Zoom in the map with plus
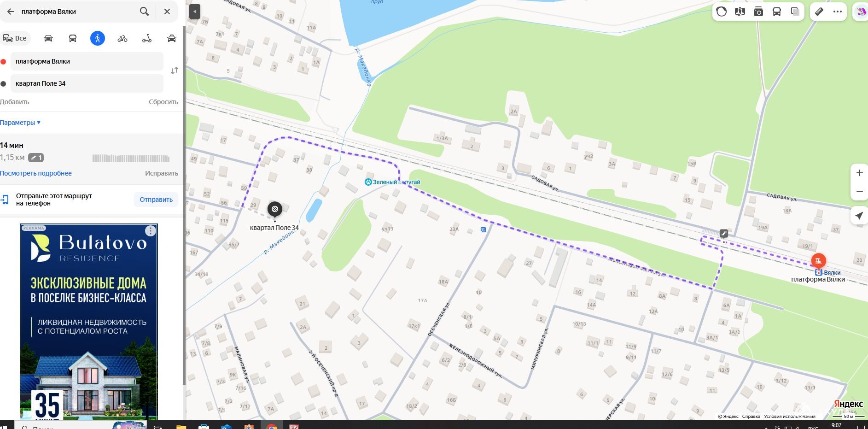 (x=859, y=173)
